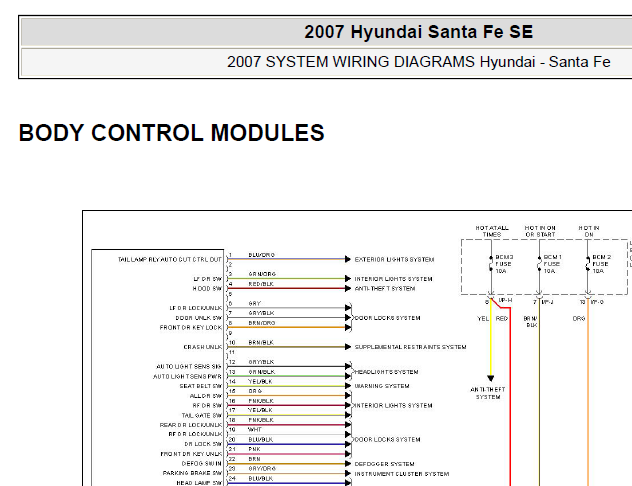Click the 'ALL DR SW' label
Image resolution: width=632 pixels, height=486 pixels.
coord(206,396)
